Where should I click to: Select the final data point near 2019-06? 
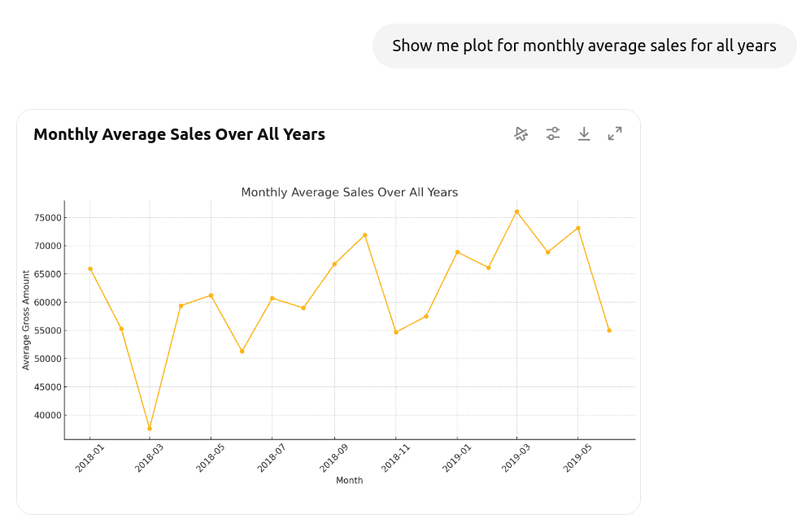click(610, 331)
